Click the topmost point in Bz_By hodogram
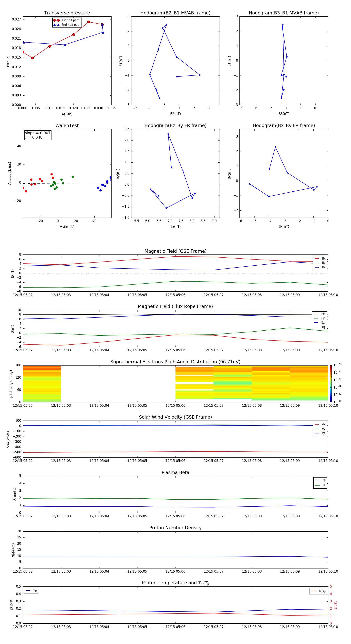351x644 pixels. [168, 134]
